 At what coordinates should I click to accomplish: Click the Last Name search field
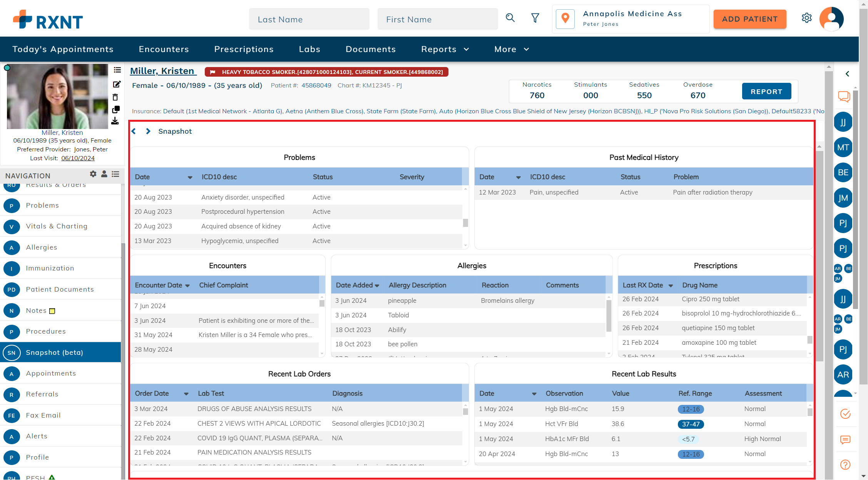[309, 19]
